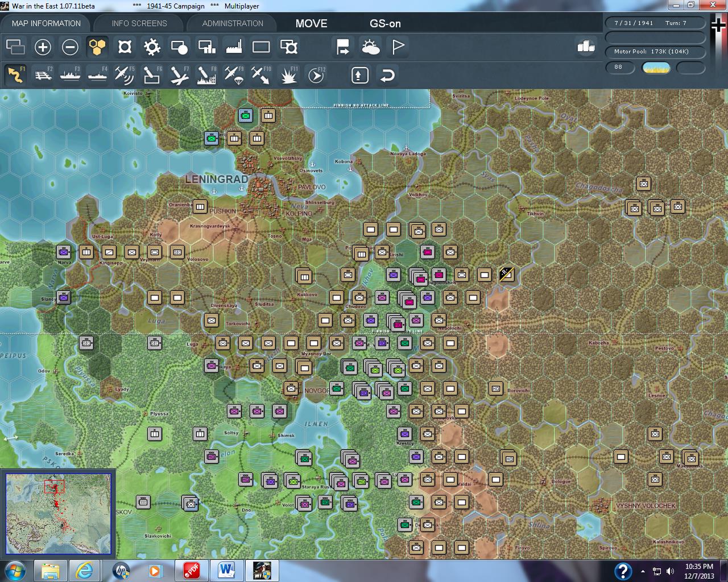Click the GS-on label

(385, 23)
